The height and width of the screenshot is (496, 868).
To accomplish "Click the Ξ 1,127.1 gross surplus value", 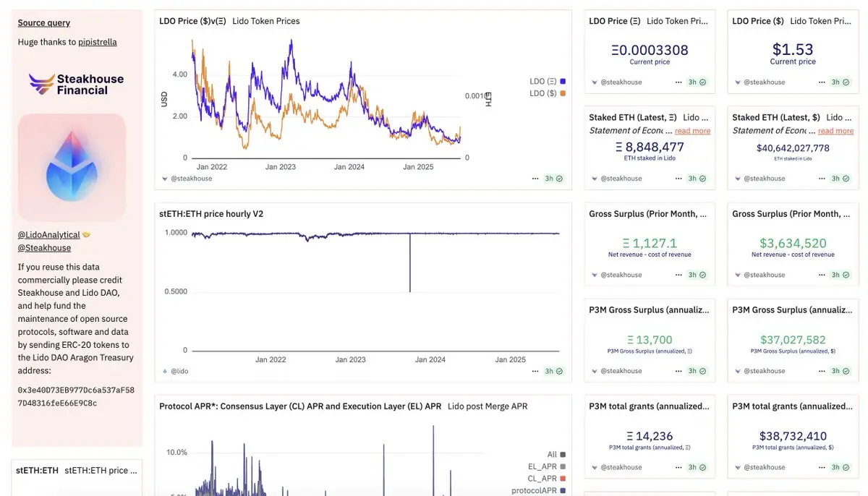I will pyautogui.click(x=650, y=244).
